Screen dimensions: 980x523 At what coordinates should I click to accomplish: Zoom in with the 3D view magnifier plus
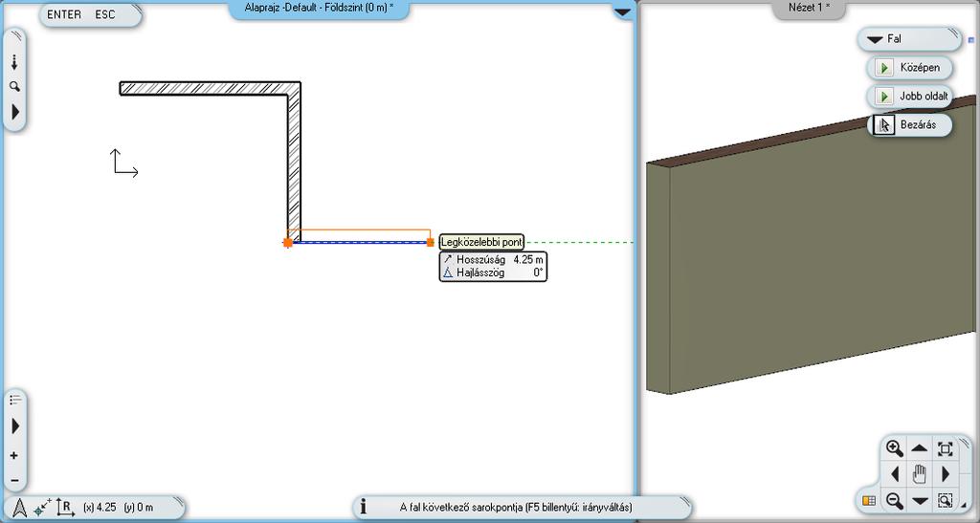[x=895, y=448]
